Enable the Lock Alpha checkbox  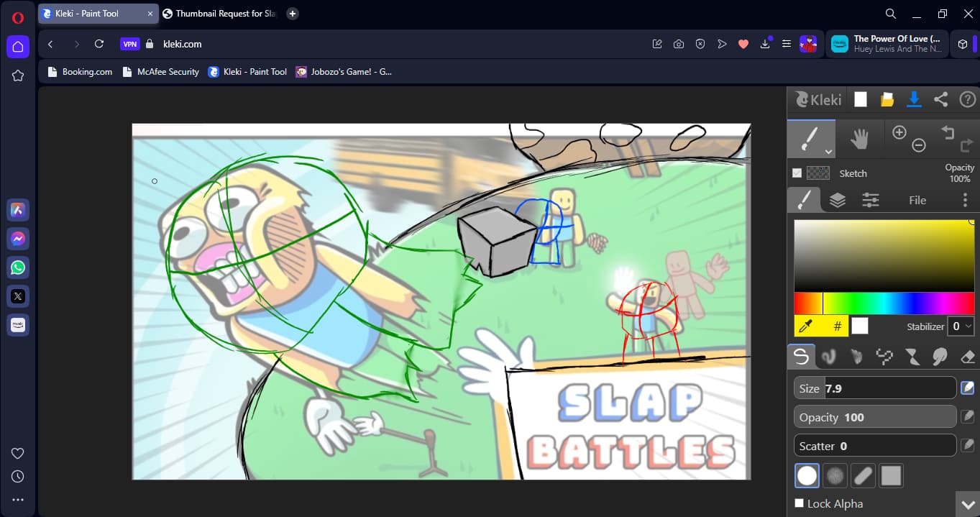tap(800, 503)
